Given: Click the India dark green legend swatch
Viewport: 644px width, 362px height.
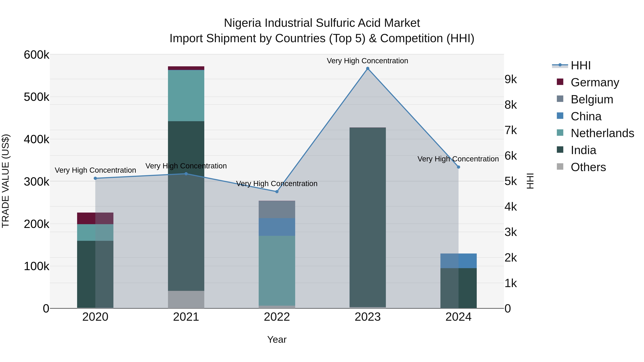Looking at the screenshot, I should (560, 149).
